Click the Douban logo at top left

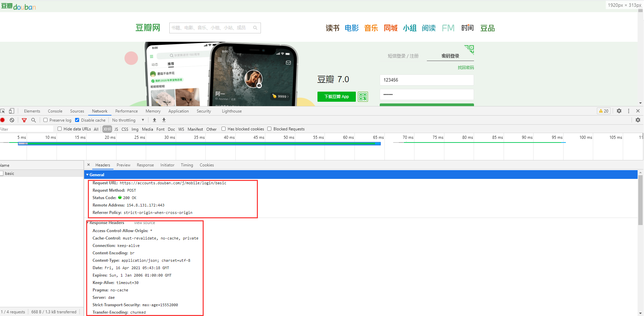[x=18, y=6]
